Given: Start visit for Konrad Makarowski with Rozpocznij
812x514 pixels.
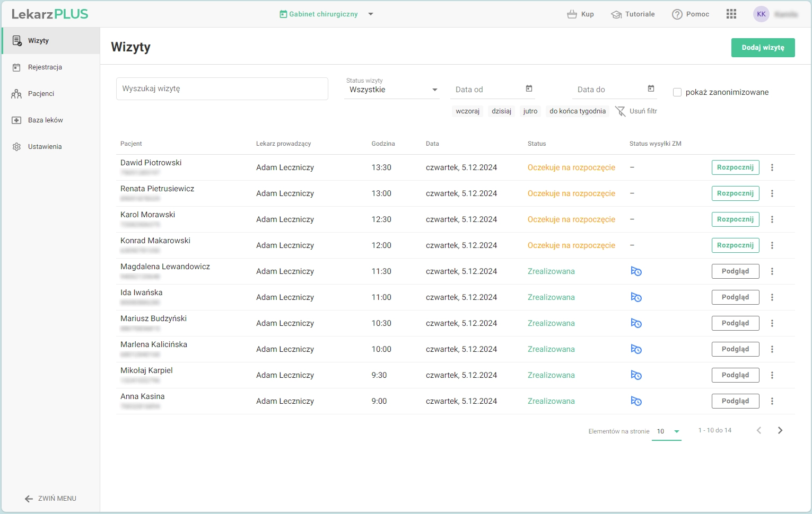Looking at the screenshot, I should (x=735, y=245).
